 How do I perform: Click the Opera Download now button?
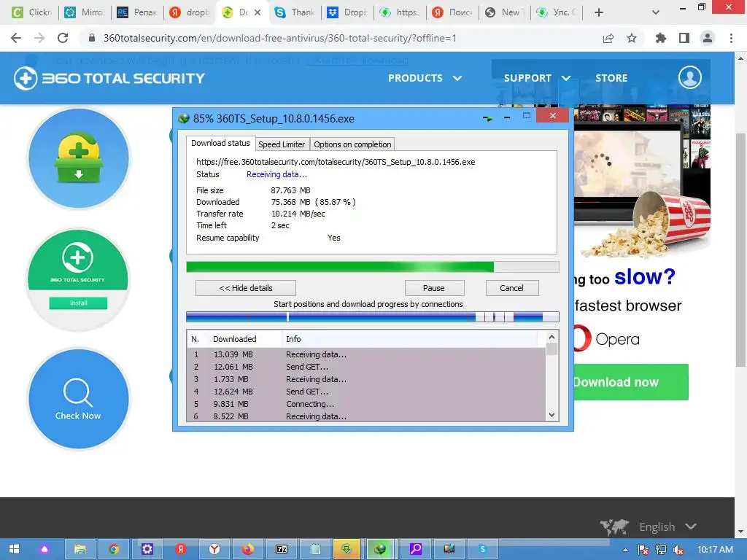(631, 382)
